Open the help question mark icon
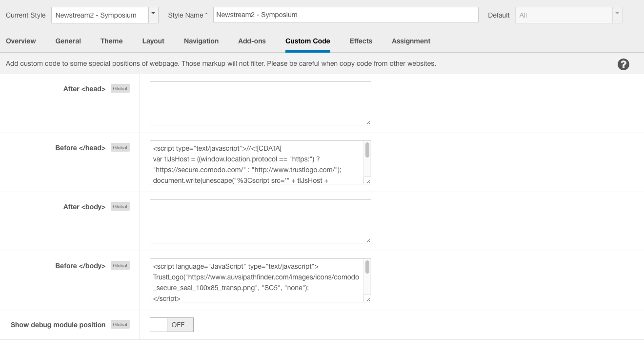This screenshot has width=644, height=355. point(623,64)
